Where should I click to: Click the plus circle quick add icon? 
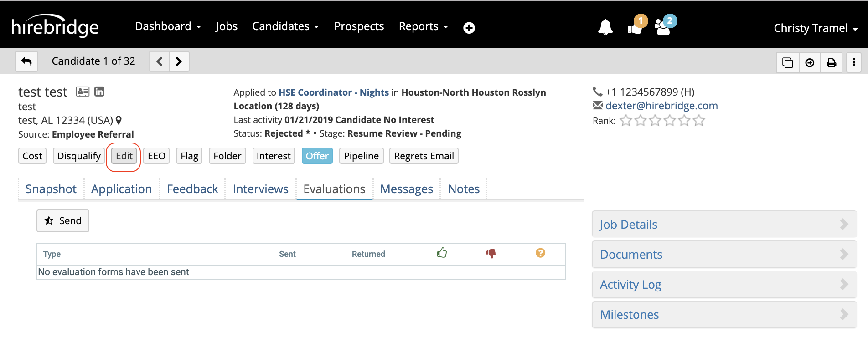(469, 28)
